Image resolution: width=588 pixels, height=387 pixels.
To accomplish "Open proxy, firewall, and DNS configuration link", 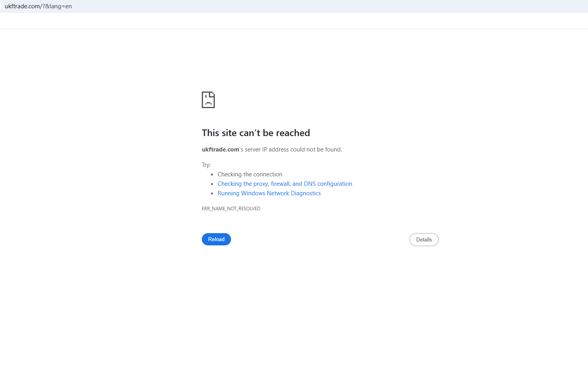I will pyautogui.click(x=285, y=184).
